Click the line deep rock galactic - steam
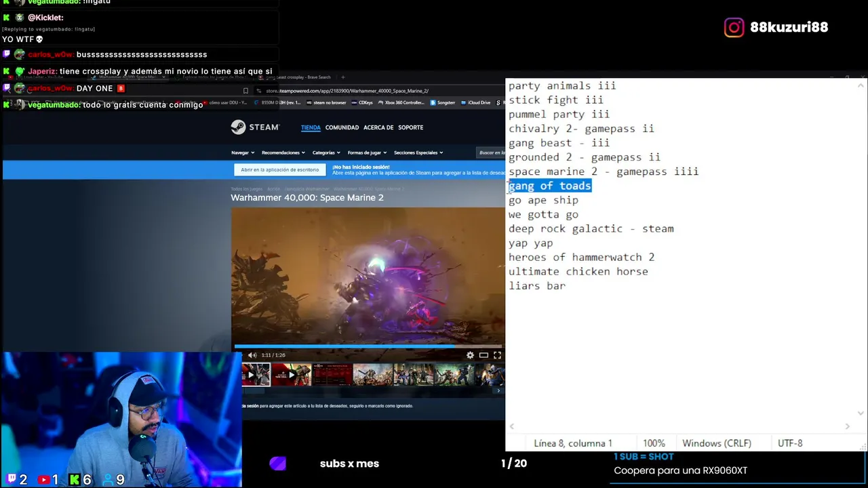 click(x=591, y=228)
